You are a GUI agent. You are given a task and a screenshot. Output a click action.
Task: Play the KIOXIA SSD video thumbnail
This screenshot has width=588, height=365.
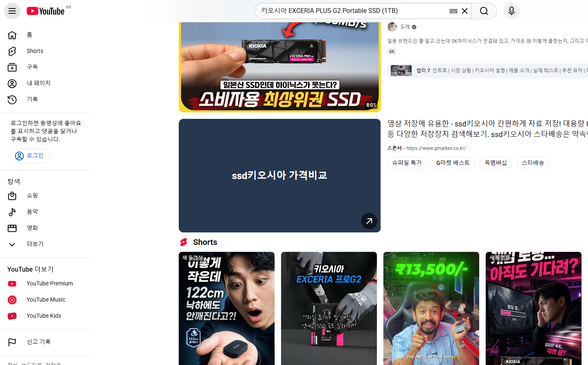(279, 67)
